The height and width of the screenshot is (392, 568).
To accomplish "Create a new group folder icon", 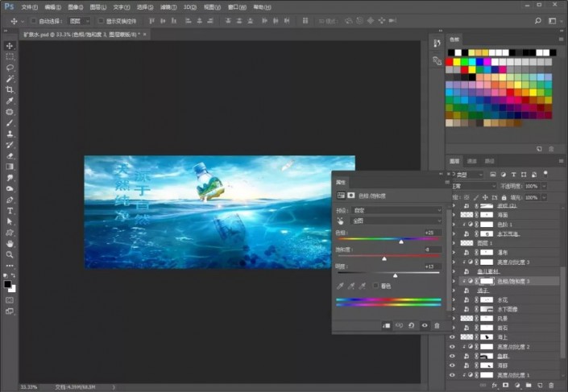I will 529,386.
